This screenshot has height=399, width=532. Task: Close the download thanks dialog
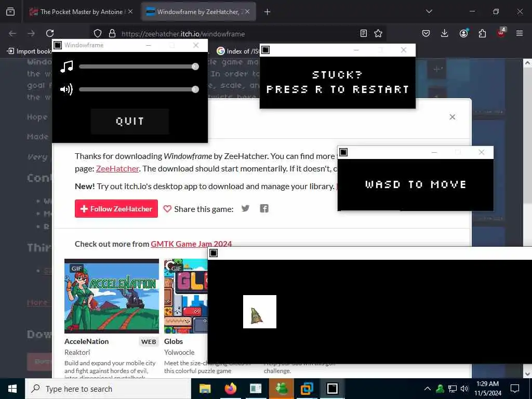[453, 117]
